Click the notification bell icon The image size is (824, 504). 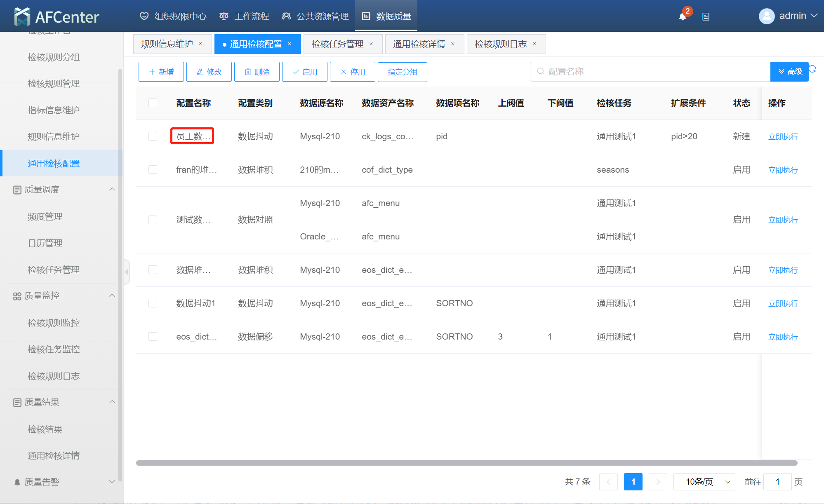click(683, 17)
